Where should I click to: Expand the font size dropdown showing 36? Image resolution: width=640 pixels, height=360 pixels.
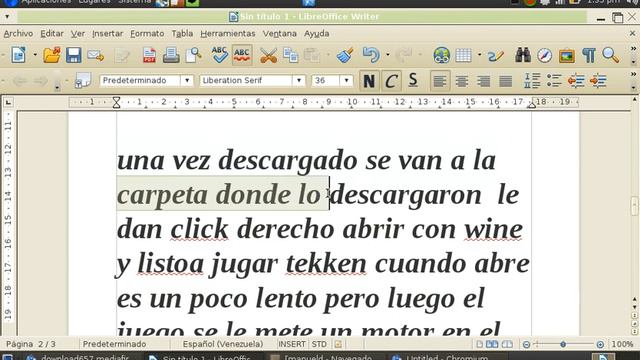347,80
